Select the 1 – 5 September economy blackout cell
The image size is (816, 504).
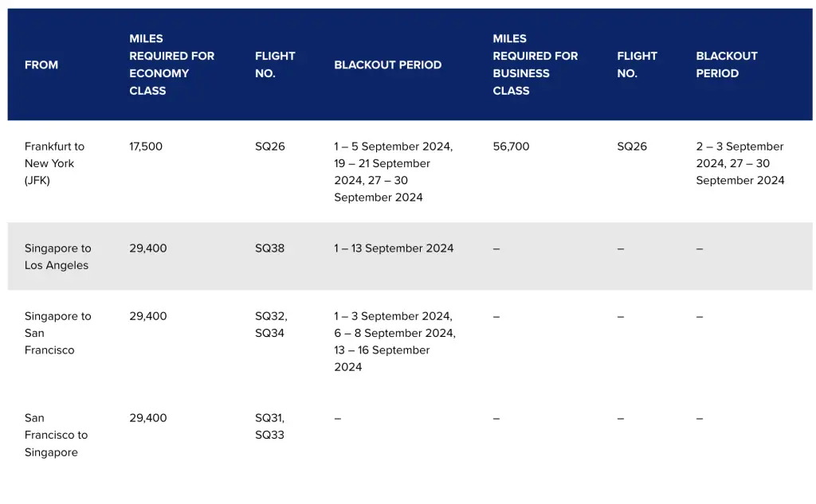[x=394, y=172]
